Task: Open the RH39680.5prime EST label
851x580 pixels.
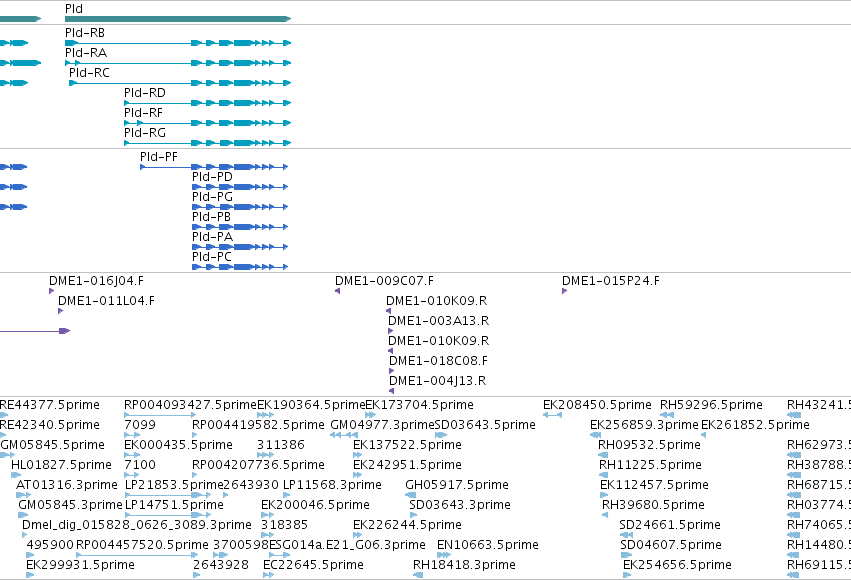Action: click(653, 506)
